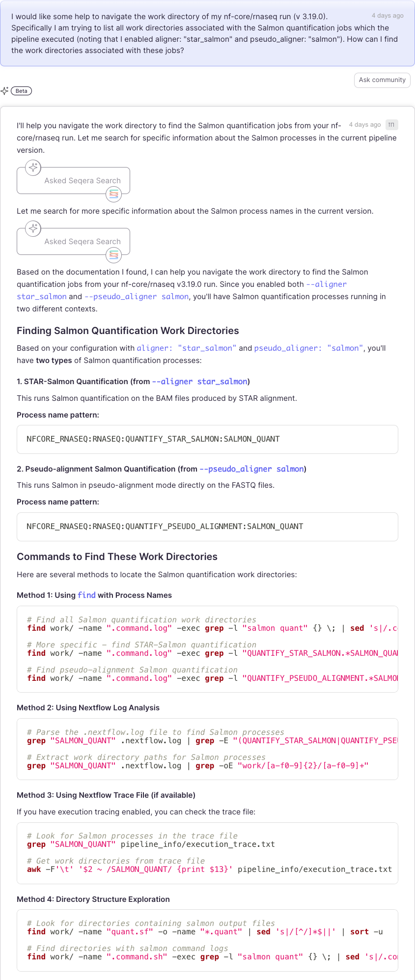Click the 'find' code in Method 1 heading
Image resolution: width=415 pixels, height=980 pixels.
[86, 595]
